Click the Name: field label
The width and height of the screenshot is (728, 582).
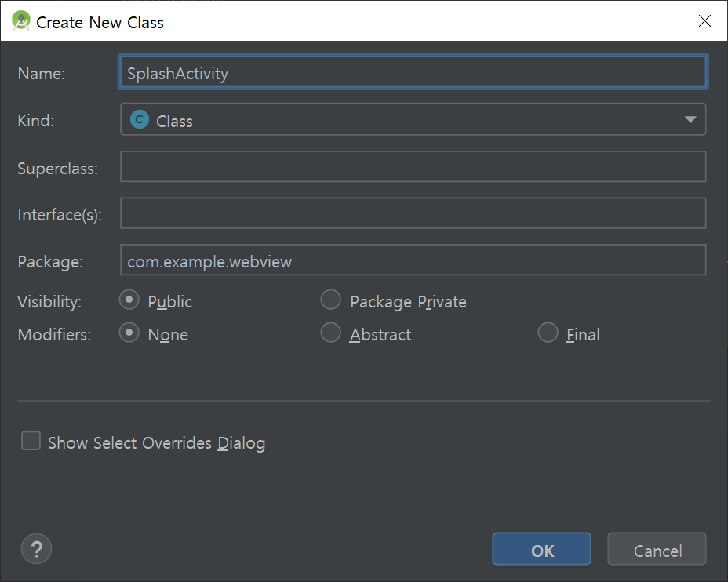tap(42, 73)
